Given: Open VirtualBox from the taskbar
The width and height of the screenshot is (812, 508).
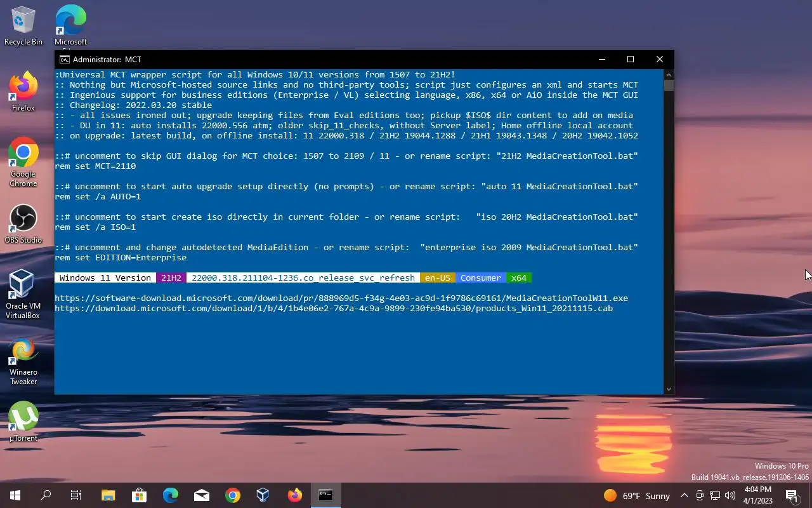Looking at the screenshot, I should coord(263,495).
